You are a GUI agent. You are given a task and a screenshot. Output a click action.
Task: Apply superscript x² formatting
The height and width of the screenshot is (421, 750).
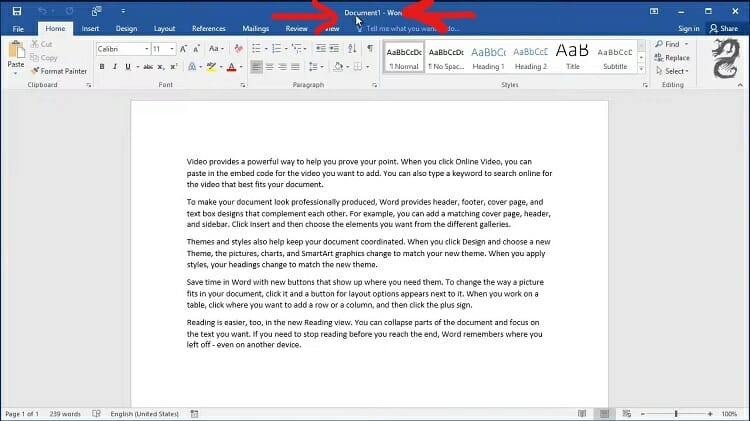coord(174,67)
